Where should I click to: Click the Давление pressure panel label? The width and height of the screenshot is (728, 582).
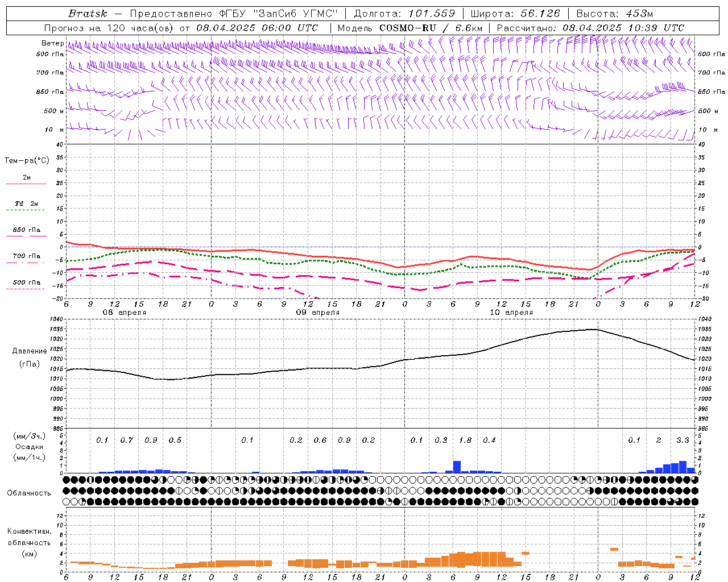[x=30, y=351]
